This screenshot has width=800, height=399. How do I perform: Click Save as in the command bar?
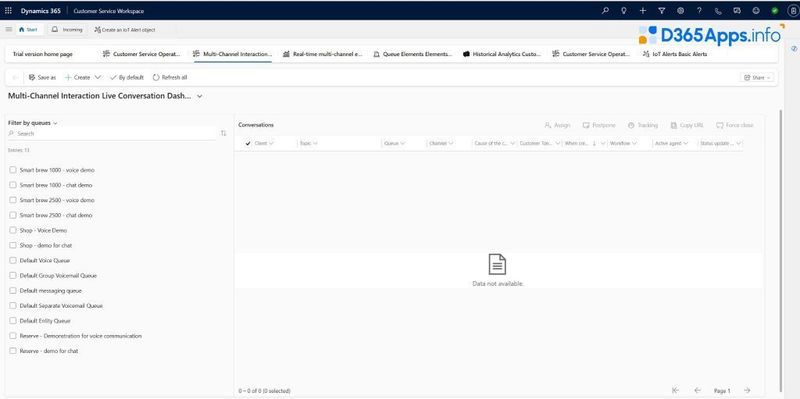pos(42,78)
